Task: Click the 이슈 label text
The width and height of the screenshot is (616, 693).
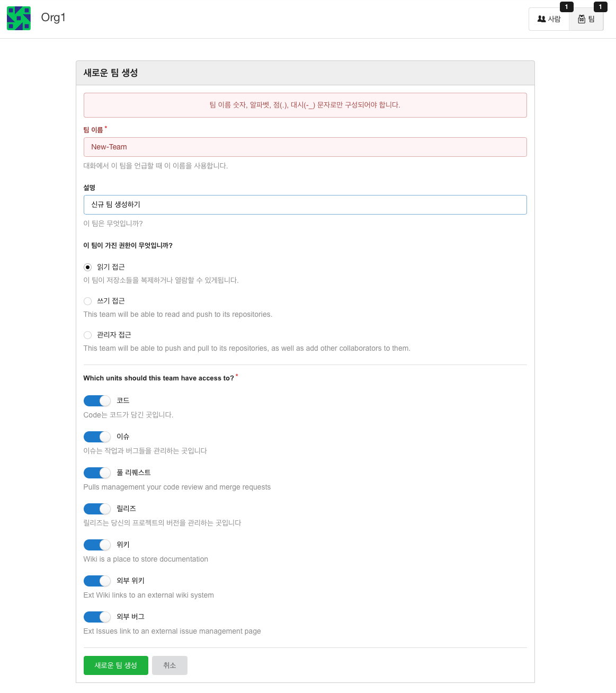Action: [123, 437]
